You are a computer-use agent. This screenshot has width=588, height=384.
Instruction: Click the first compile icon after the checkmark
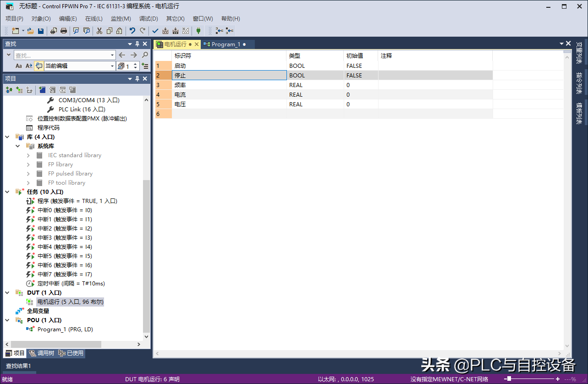click(x=165, y=31)
